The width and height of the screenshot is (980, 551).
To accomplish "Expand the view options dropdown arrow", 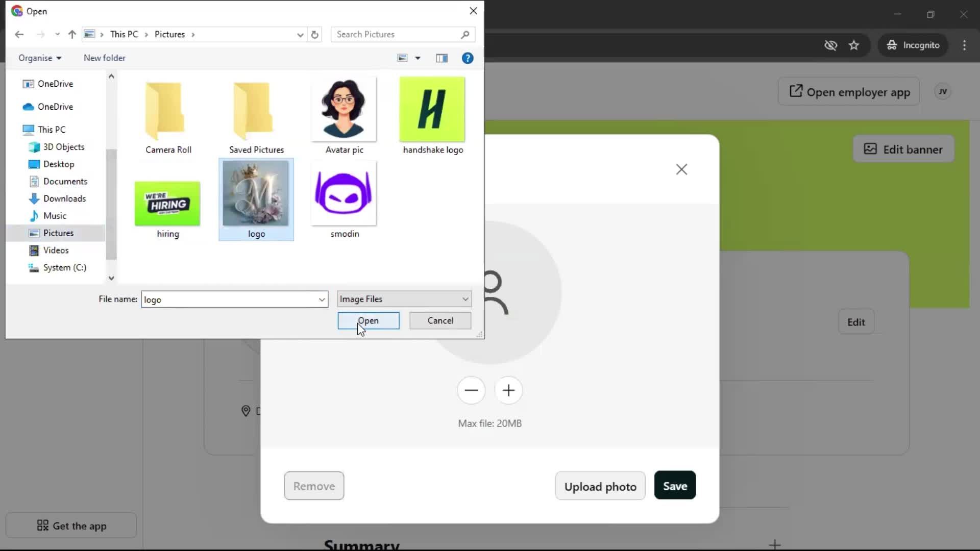I will point(418,58).
